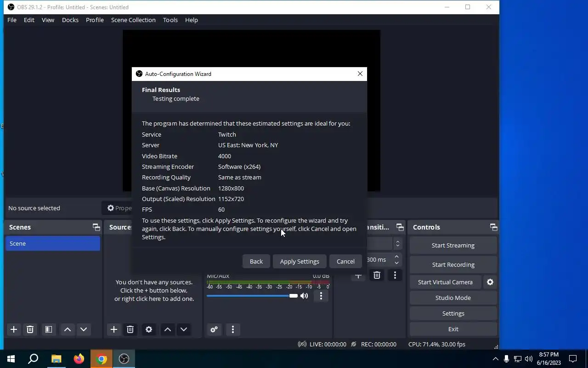Move scene down arrow in Scenes dock

click(x=84, y=329)
